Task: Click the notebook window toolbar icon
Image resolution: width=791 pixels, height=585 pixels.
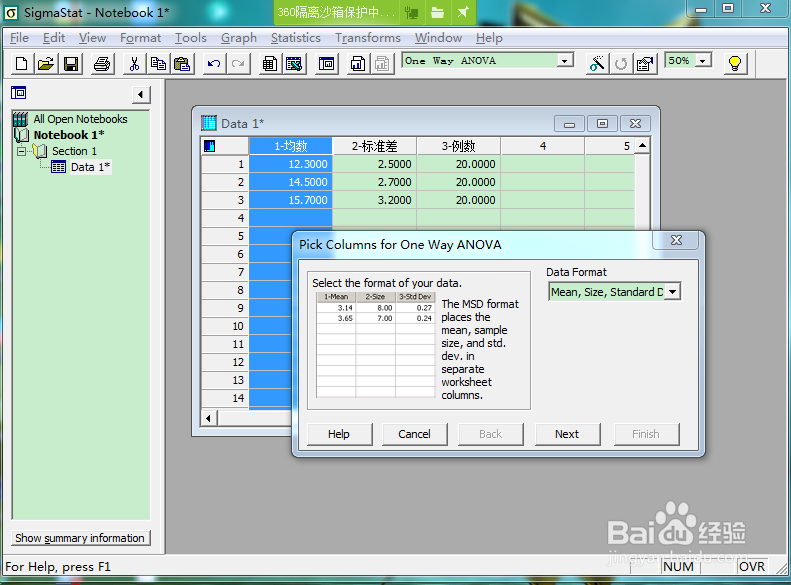Action: click(326, 64)
